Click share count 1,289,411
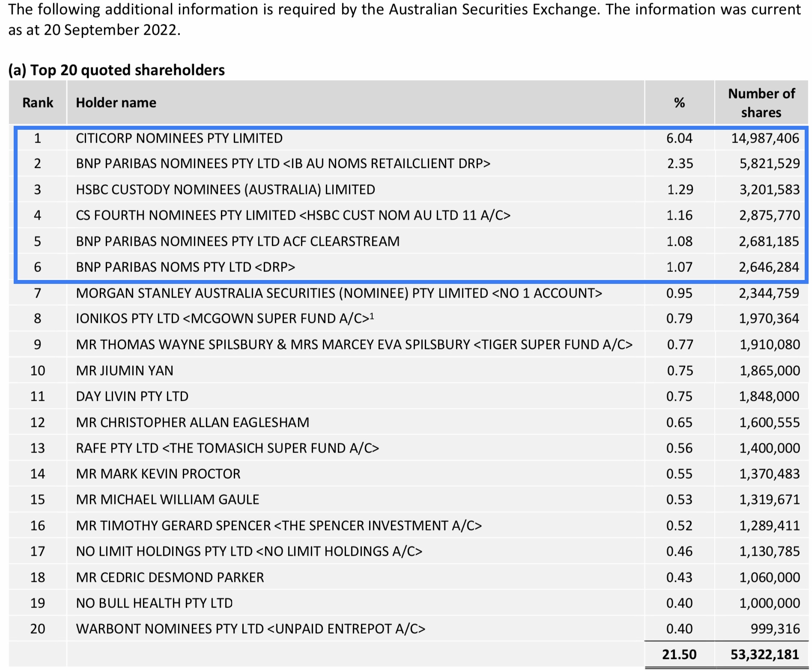The height and width of the screenshot is (670, 812). click(770, 526)
